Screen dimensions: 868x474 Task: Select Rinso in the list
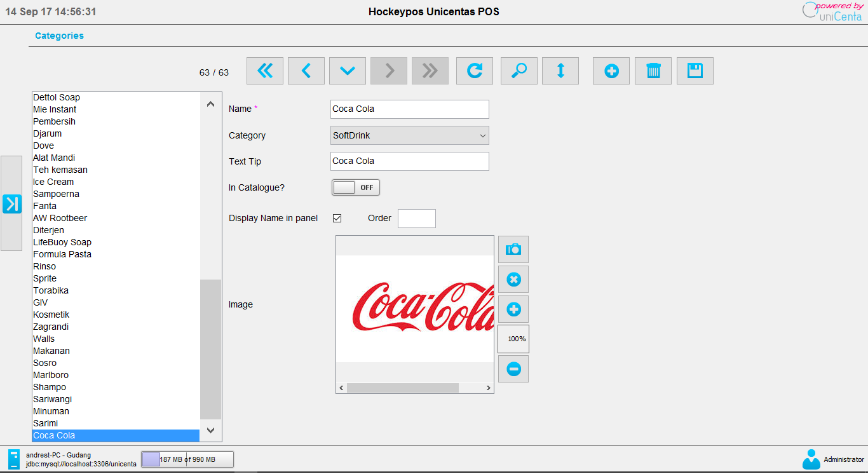pos(116,266)
